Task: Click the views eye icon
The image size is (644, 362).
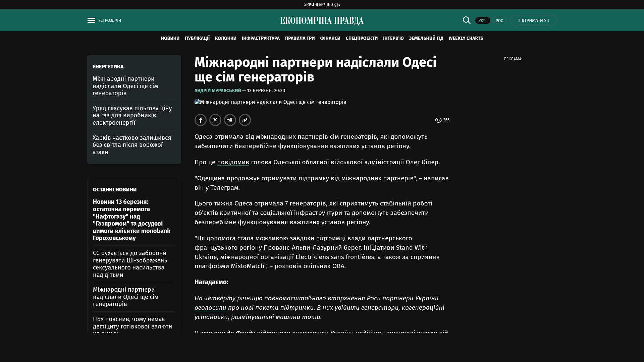Action: (x=438, y=120)
